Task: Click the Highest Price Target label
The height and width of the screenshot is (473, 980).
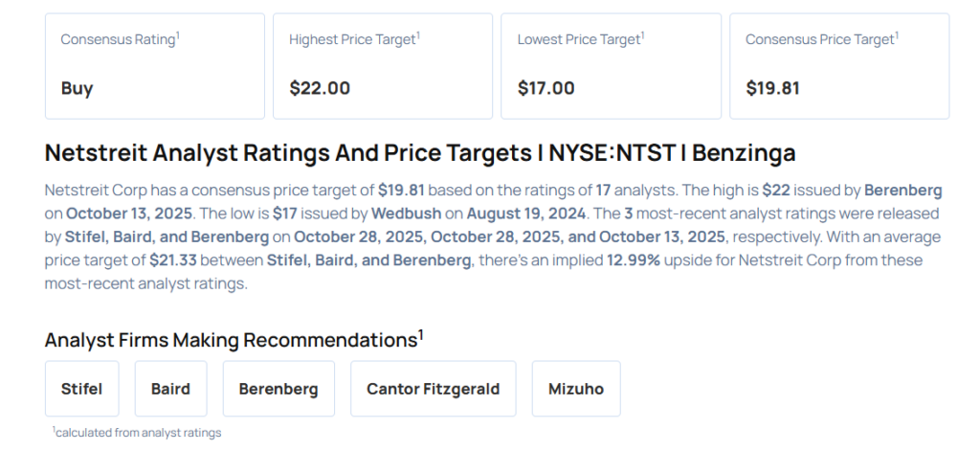Action: click(352, 39)
